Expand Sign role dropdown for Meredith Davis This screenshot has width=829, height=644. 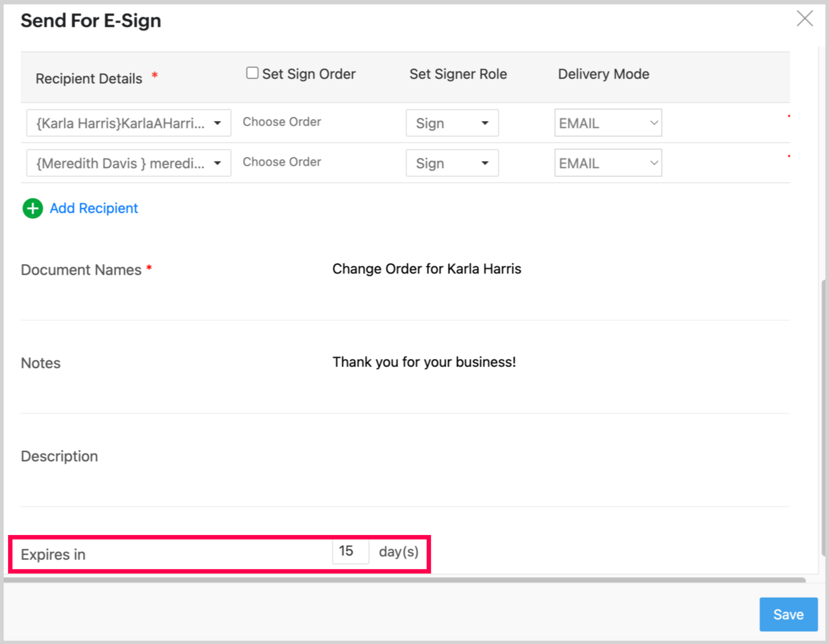click(x=452, y=163)
